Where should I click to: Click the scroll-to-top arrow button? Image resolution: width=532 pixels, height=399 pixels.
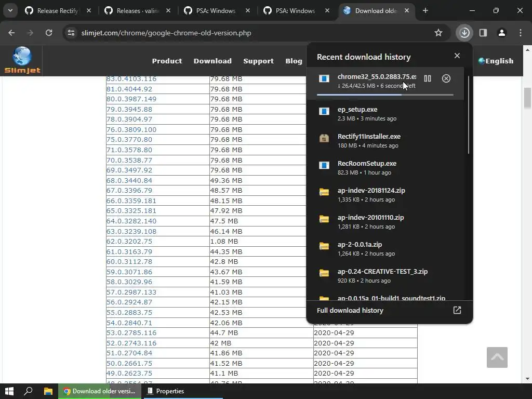pyautogui.click(x=497, y=357)
